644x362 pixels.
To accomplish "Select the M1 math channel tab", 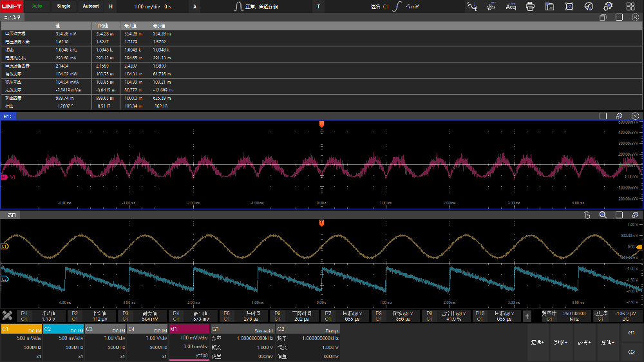I will point(189,329).
